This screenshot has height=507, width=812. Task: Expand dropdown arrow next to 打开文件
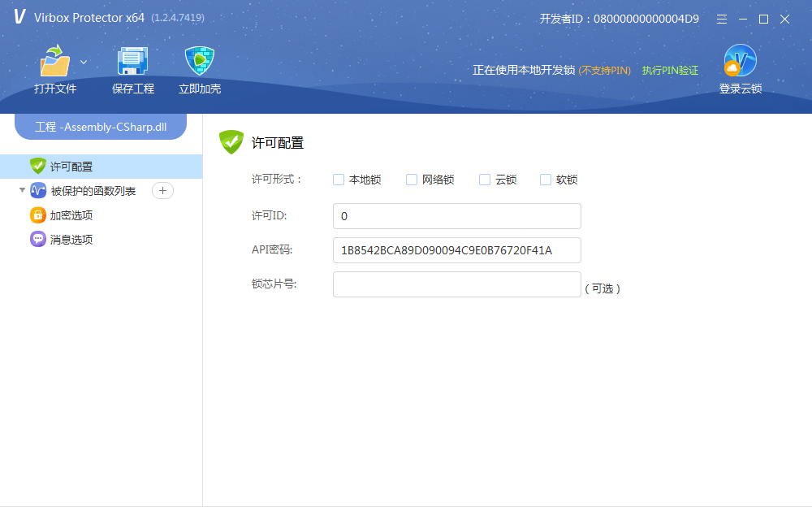click(x=84, y=63)
